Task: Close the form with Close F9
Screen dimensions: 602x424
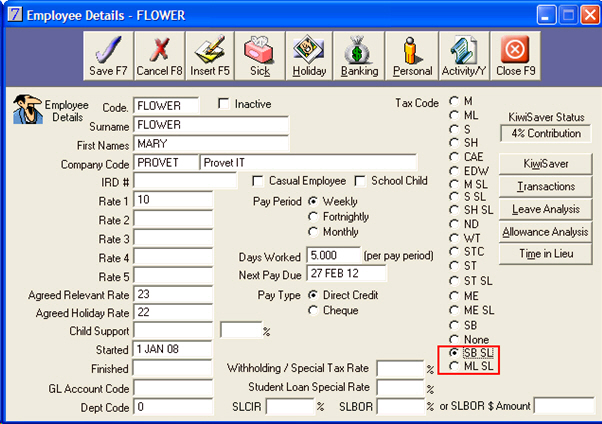Action: pyautogui.click(x=516, y=56)
